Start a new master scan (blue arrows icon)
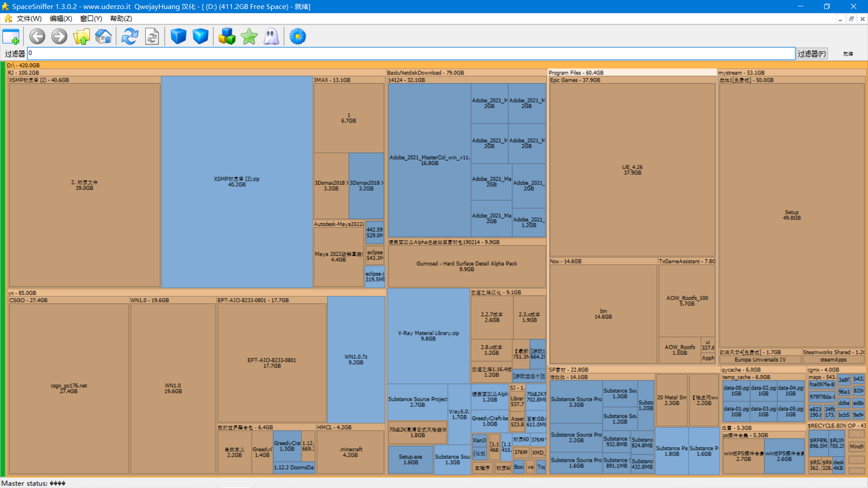The width and height of the screenshot is (868, 488). point(130,37)
